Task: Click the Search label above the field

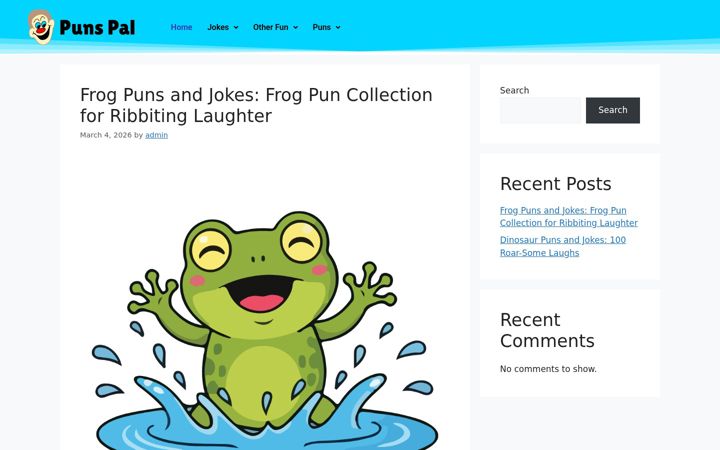Action: (514, 90)
